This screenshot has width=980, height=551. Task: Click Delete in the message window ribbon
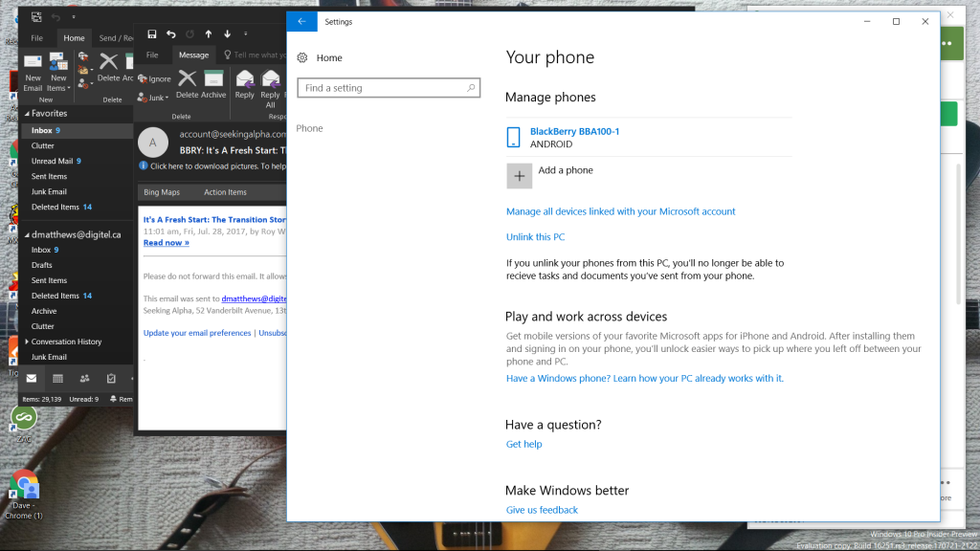point(187,84)
